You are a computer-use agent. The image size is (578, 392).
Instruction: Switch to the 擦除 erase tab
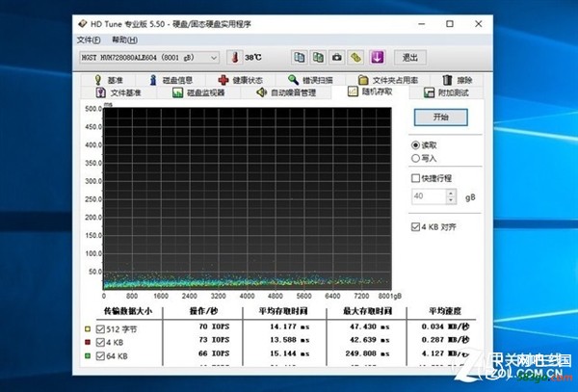coord(457,80)
